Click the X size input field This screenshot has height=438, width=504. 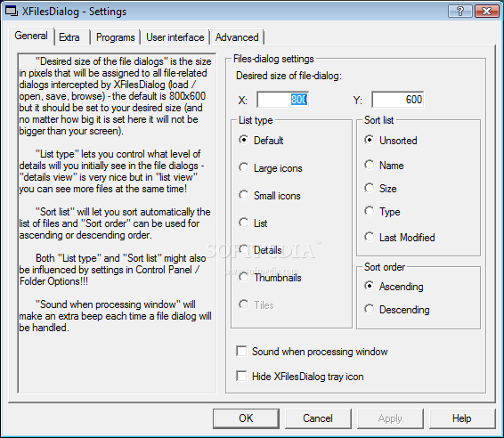tap(283, 100)
